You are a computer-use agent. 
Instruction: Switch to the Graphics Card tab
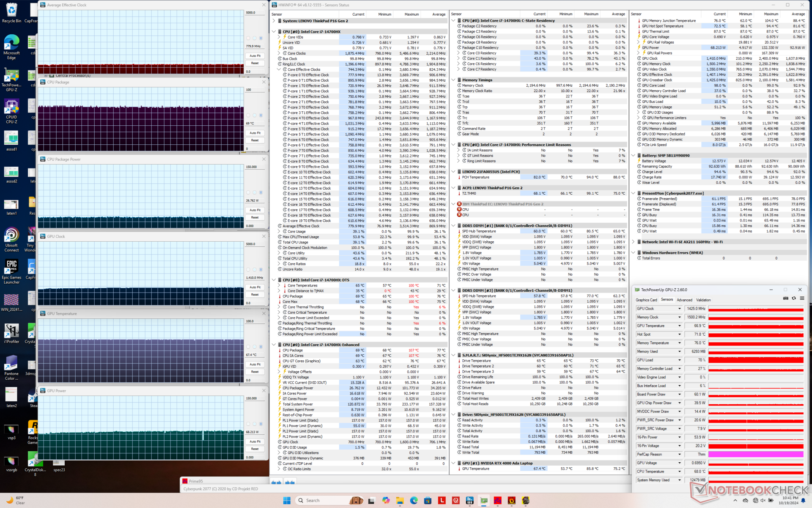[646, 300]
